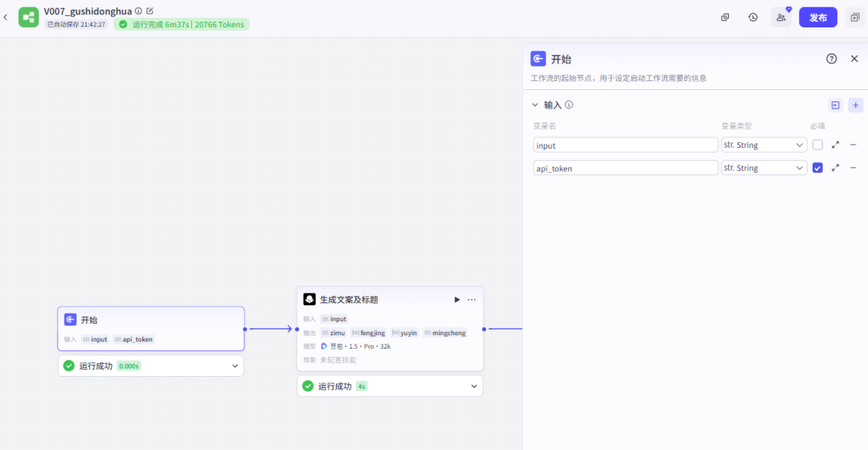Image resolution: width=868 pixels, height=450 pixels.
Task: Click the yuyin output tag
Action: (404, 333)
